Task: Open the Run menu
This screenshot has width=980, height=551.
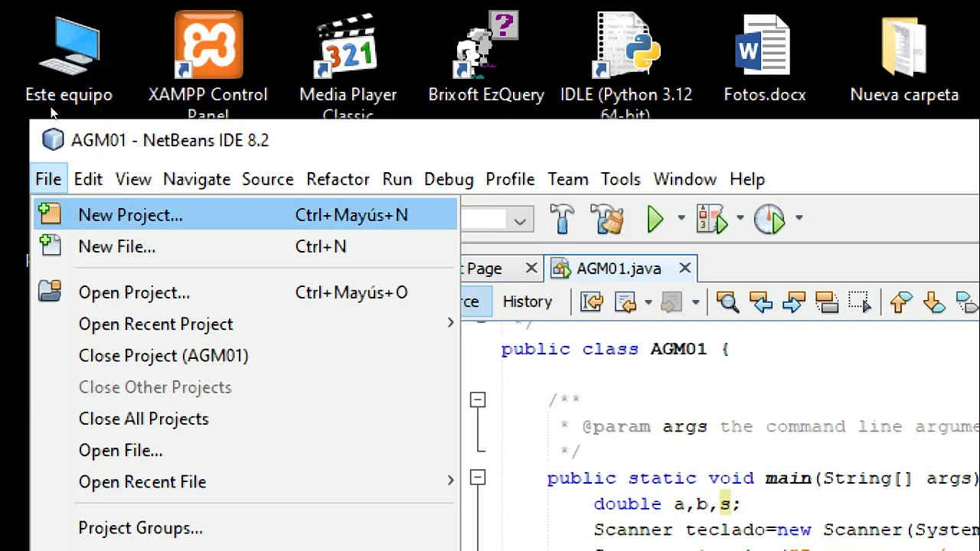Action: click(397, 179)
